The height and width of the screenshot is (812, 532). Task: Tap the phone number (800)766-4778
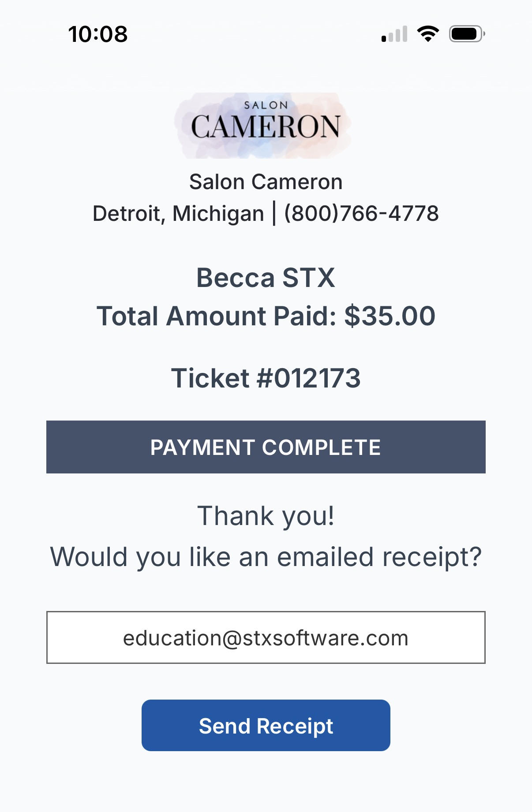click(361, 213)
